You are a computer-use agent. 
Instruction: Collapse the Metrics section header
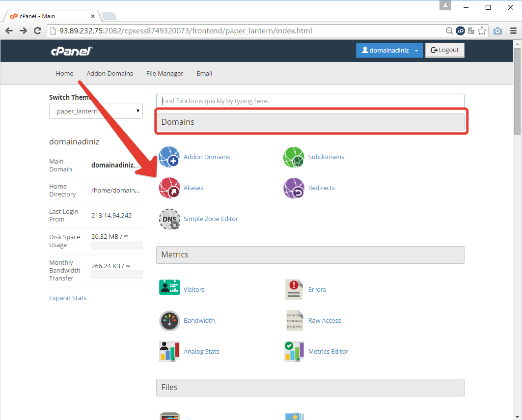coord(310,255)
